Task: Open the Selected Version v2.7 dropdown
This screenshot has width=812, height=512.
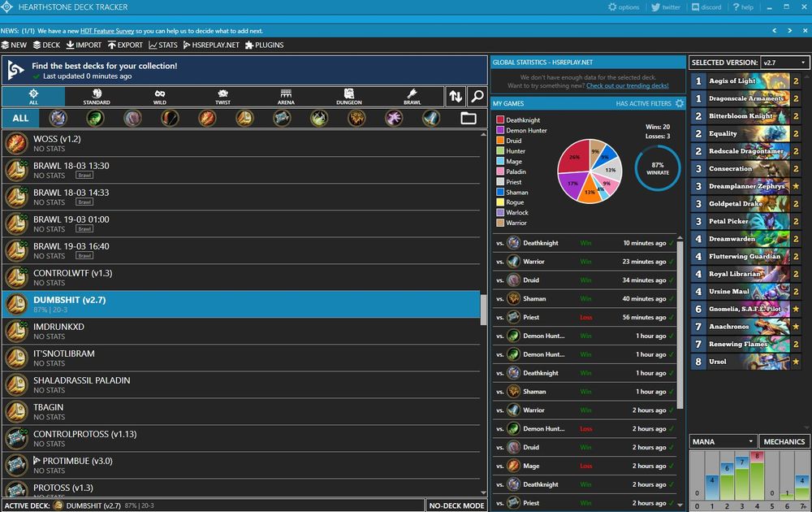Action: (x=784, y=63)
